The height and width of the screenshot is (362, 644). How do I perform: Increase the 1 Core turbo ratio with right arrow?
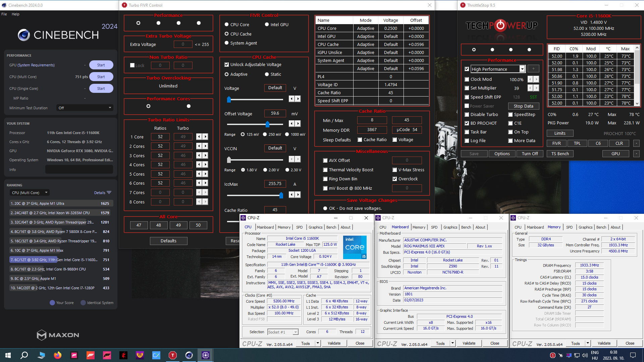click(x=206, y=137)
